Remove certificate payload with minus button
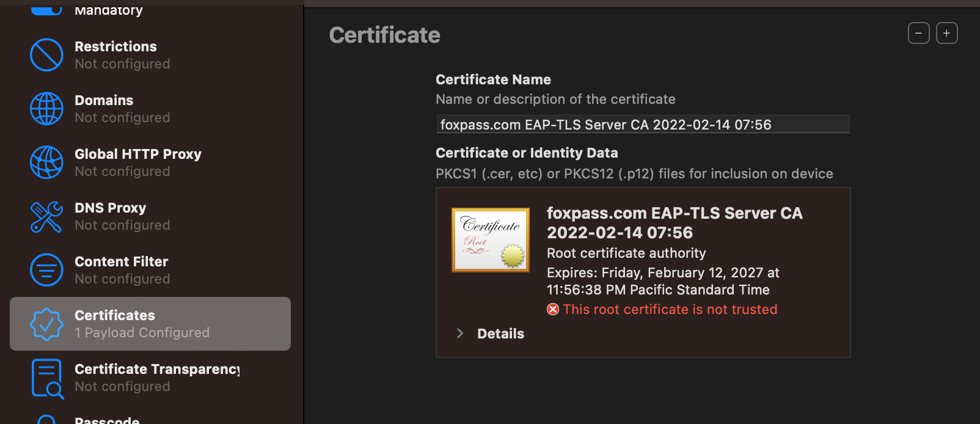Viewport: 980px width, 424px height. pyautogui.click(x=918, y=33)
